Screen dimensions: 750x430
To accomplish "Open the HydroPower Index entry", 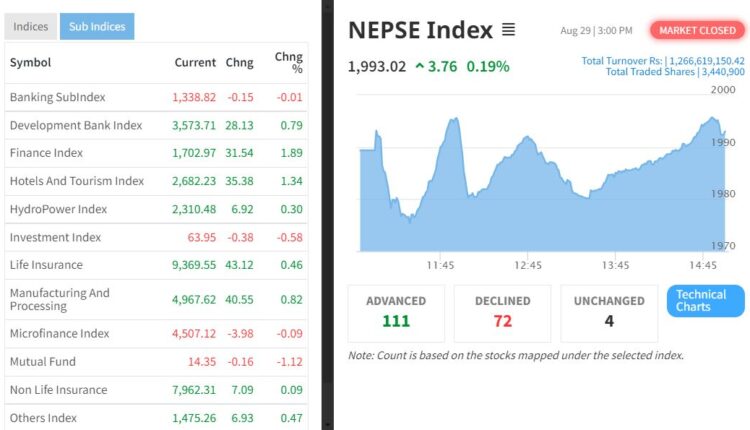I will point(58,209).
